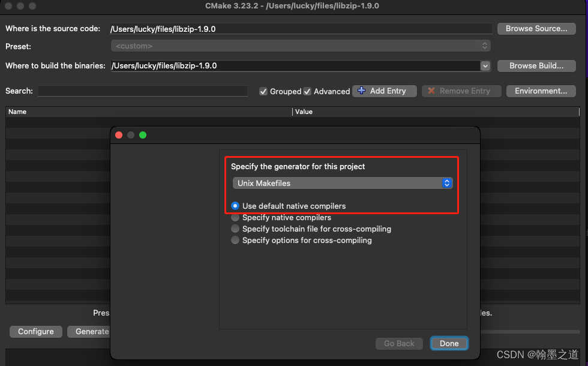Click the Generate button
588x366 pixels.
click(89, 332)
